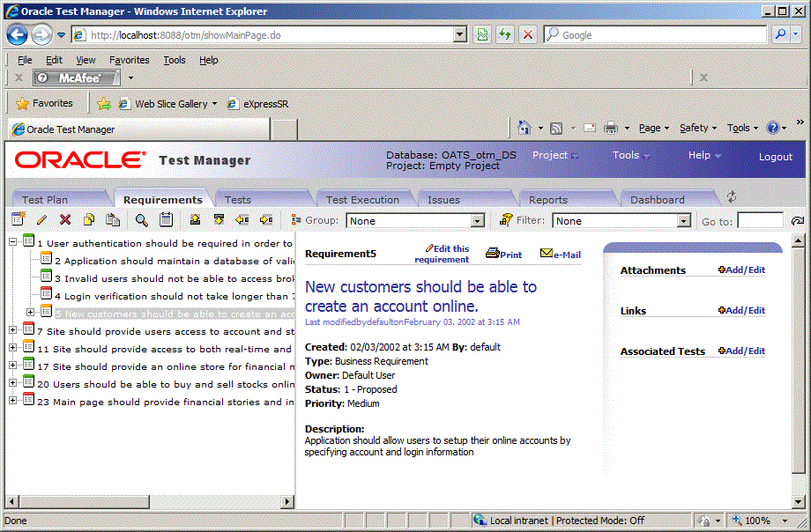Click the Go arrow next to Go to field
This screenshot has height=532, width=811.
pyautogui.click(x=798, y=221)
